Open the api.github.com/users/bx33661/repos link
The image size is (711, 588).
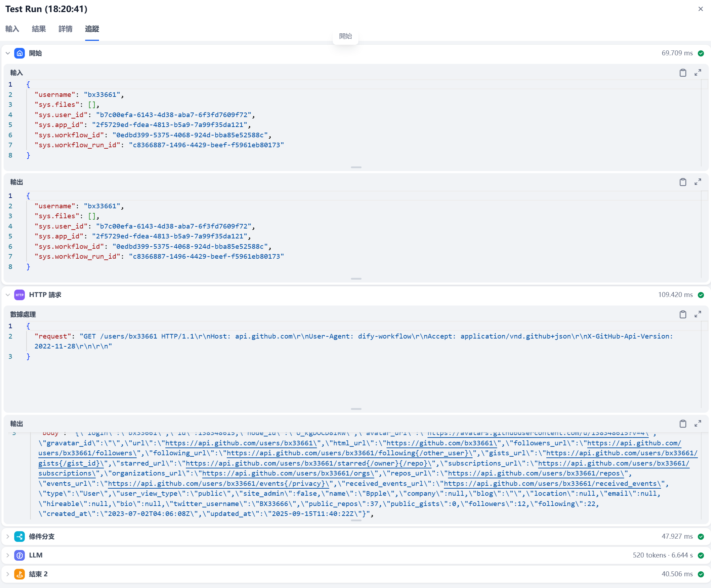pos(536,473)
